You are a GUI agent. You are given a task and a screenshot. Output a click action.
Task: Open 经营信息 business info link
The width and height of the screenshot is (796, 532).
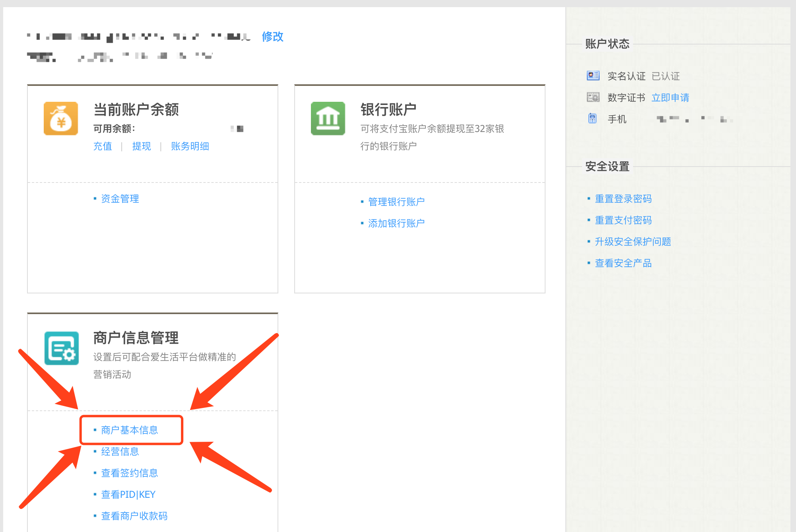pos(120,452)
